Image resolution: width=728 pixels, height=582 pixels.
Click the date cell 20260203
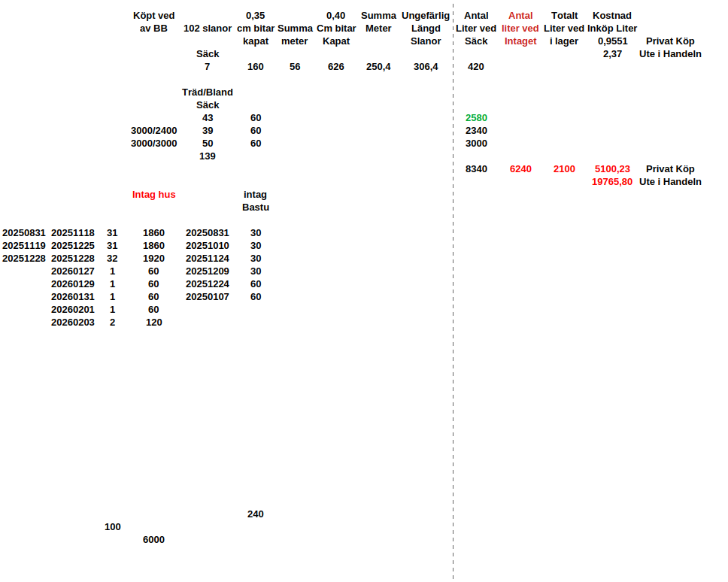tap(73, 323)
